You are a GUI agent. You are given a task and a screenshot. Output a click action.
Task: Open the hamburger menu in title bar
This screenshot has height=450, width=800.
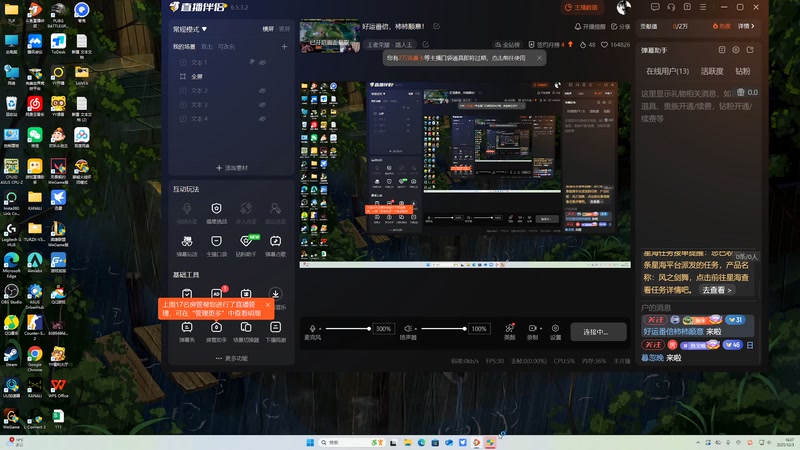click(x=703, y=7)
